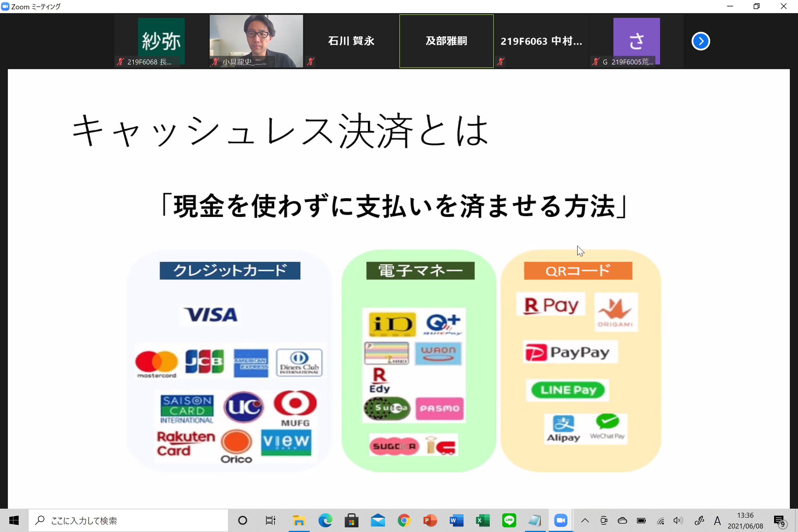798x532 pixels.
Task: Open Windows Ink pen tray icon
Action: coord(699,520)
